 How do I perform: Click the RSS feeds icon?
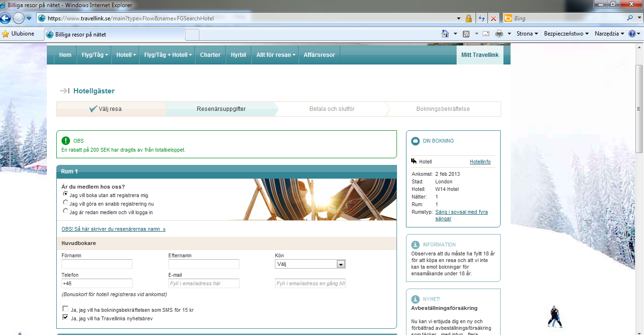pos(466,34)
